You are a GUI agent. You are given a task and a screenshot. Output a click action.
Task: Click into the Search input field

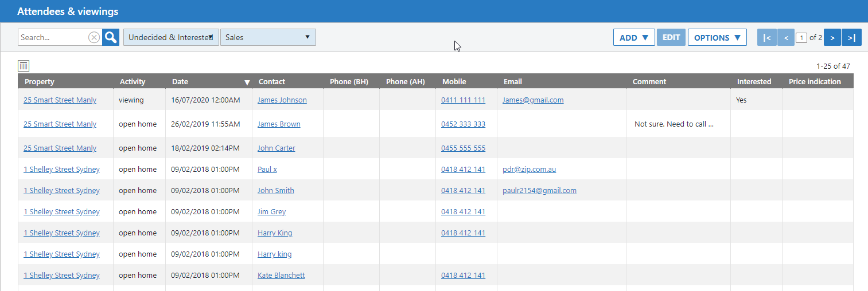pos(53,37)
